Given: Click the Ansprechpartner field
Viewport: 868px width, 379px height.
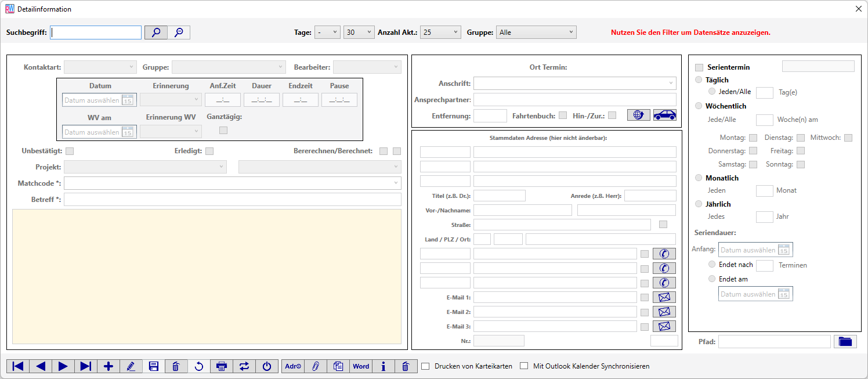Looking at the screenshot, I should click(575, 99).
